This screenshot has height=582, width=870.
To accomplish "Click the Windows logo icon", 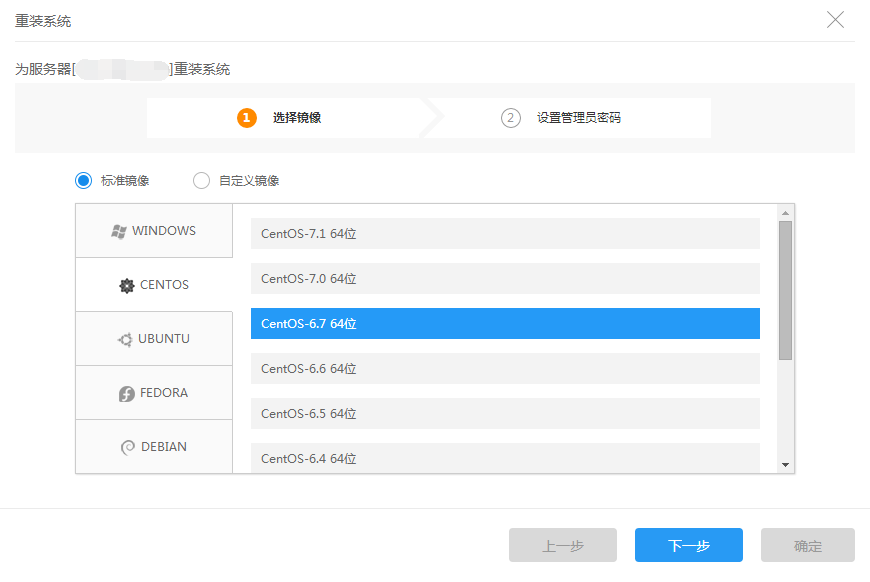I will 118,231.
